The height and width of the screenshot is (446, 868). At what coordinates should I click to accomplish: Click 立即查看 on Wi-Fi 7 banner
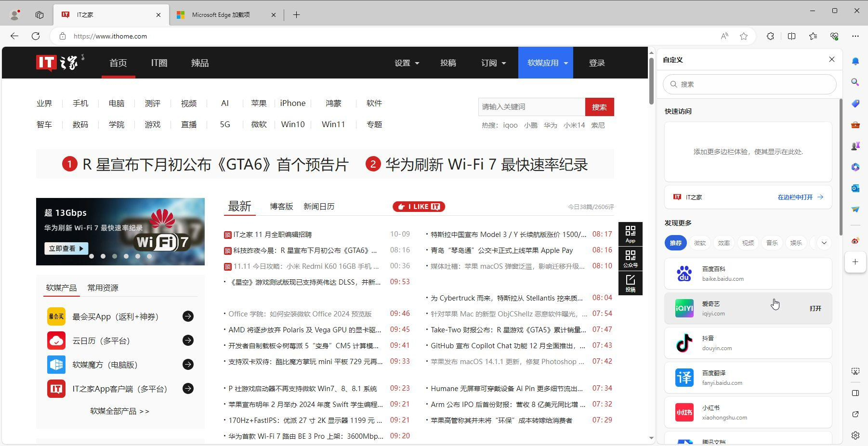pos(66,249)
